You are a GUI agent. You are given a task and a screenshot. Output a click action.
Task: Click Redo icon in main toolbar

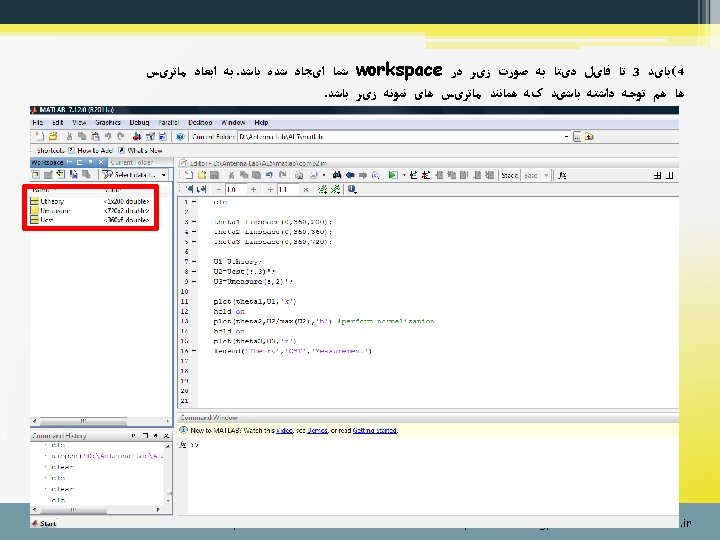120,136
